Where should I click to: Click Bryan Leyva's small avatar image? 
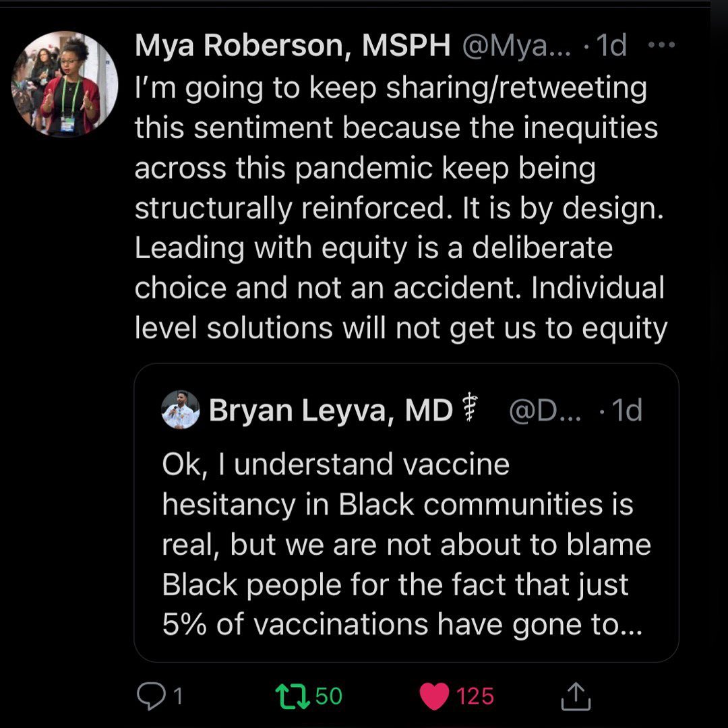point(181,410)
